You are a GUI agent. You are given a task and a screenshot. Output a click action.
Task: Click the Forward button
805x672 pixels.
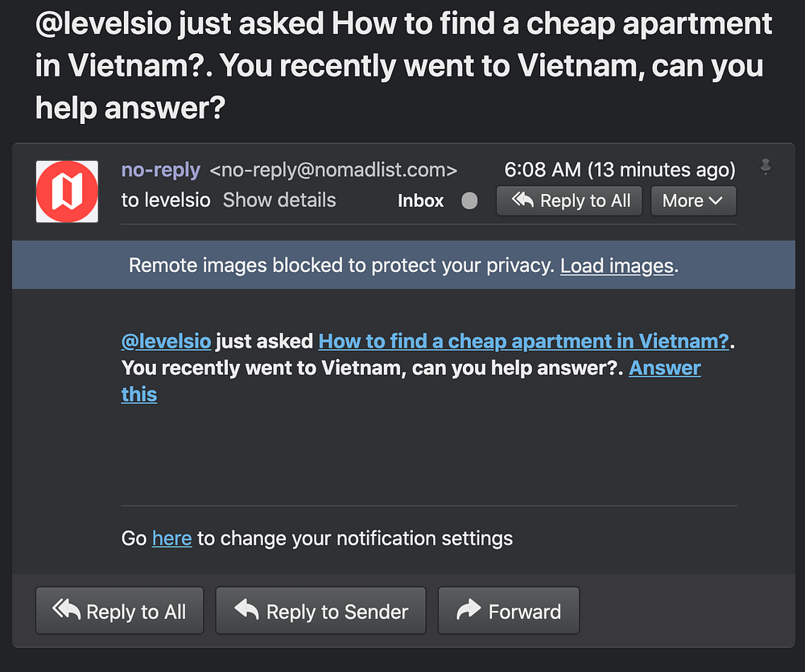click(508, 612)
